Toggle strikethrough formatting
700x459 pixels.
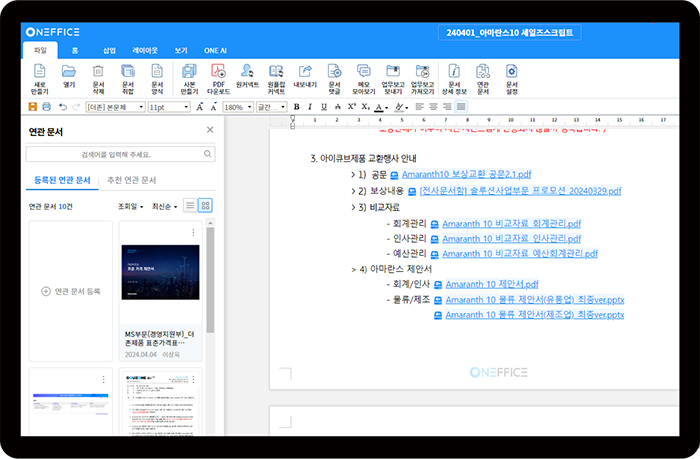[x=338, y=107]
